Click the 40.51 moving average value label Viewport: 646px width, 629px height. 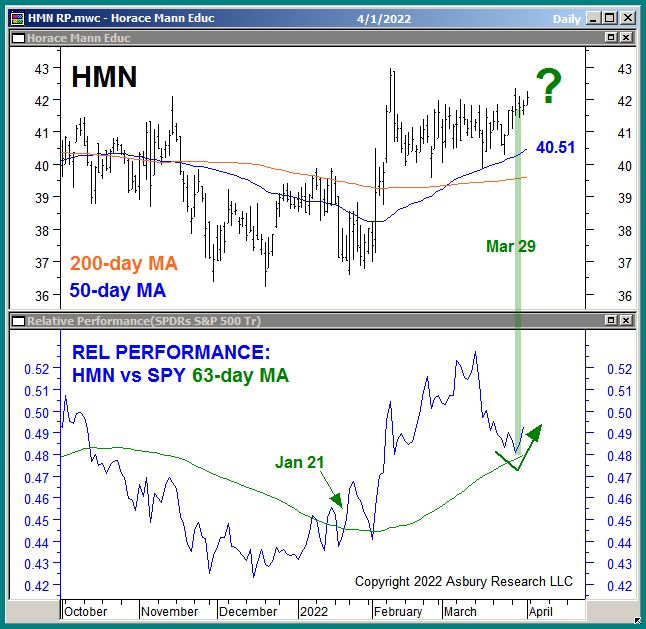point(555,147)
